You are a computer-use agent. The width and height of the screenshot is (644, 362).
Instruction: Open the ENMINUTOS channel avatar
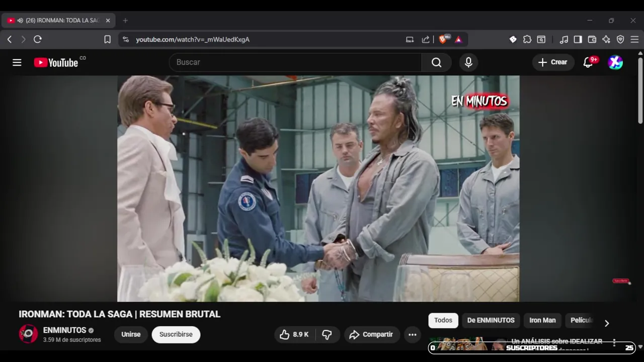(28, 334)
